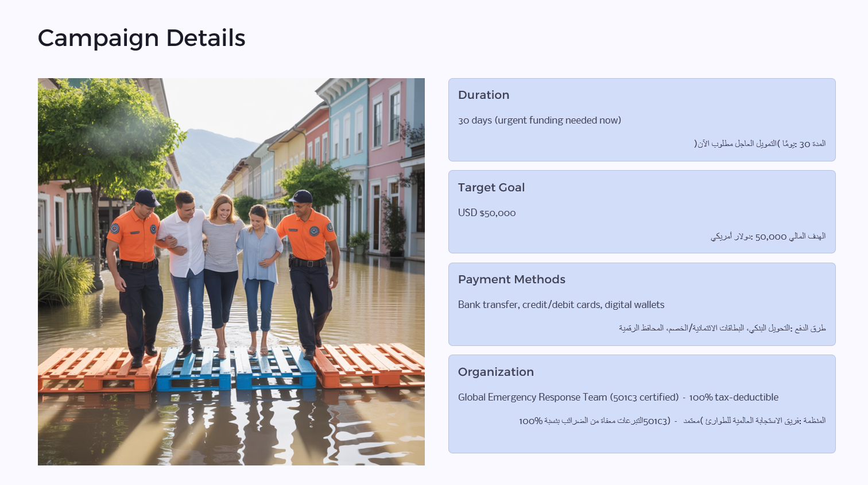Select the 'USD $50,000' text
This screenshot has height=485, width=868.
(x=486, y=213)
